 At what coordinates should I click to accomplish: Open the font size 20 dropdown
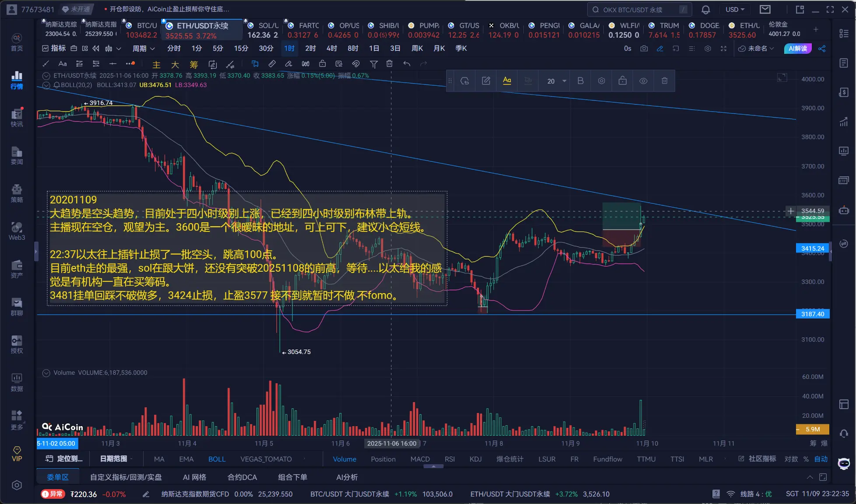point(556,81)
